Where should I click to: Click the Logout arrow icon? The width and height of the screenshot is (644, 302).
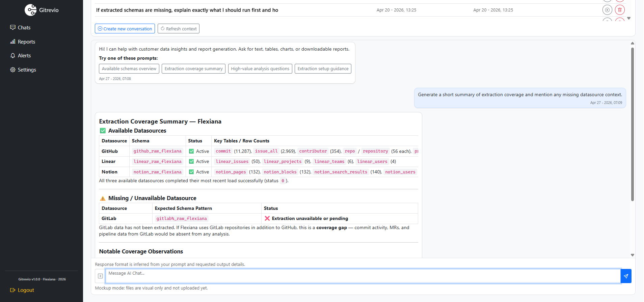(x=13, y=290)
